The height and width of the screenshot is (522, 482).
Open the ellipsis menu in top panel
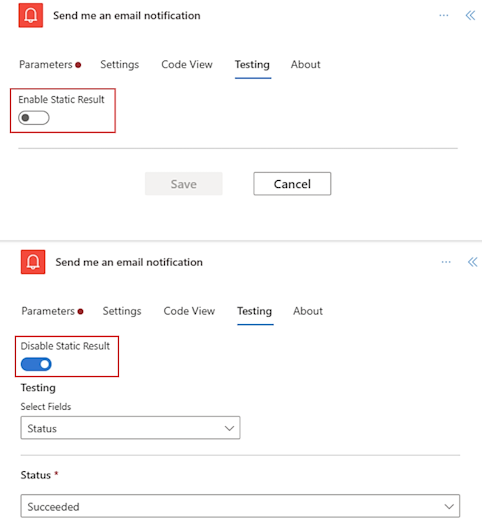(444, 15)
